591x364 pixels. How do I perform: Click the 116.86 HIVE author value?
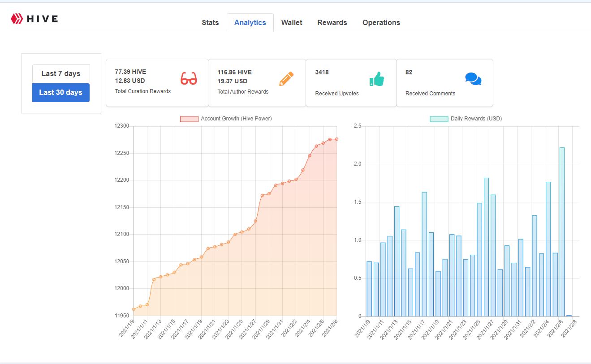tap(234, 72)
